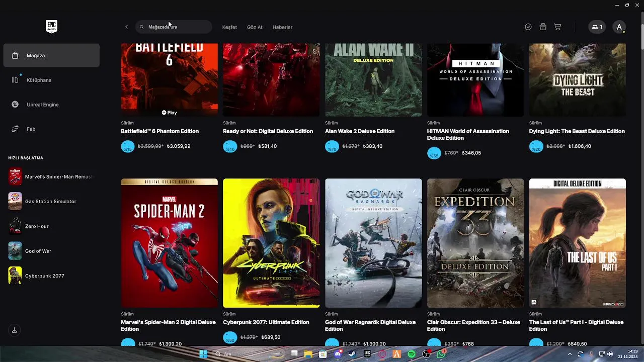This screenshot has height=362, width=644.
Task: Click Dying Light: The Beast Deluxe title
Action: (577, 131)
